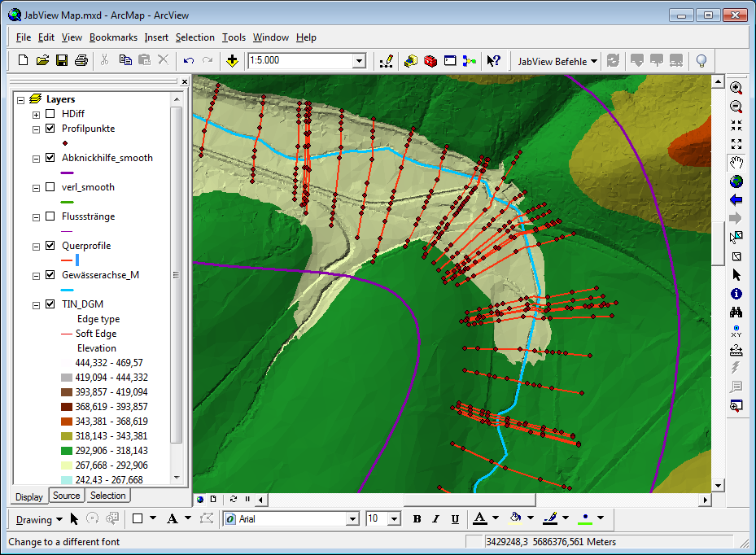This screenshot has height=555, width=756.
Task: Open the font name dropdown
Action: coord(352,518)
